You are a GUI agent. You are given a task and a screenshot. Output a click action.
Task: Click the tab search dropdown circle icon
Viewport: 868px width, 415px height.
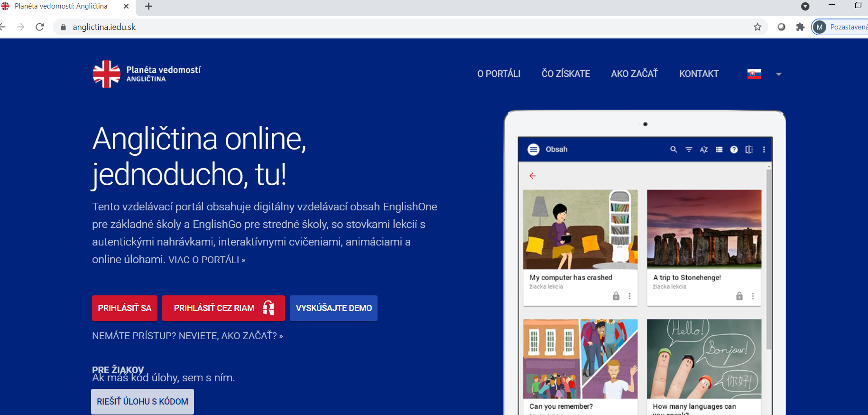coord(805,6)
